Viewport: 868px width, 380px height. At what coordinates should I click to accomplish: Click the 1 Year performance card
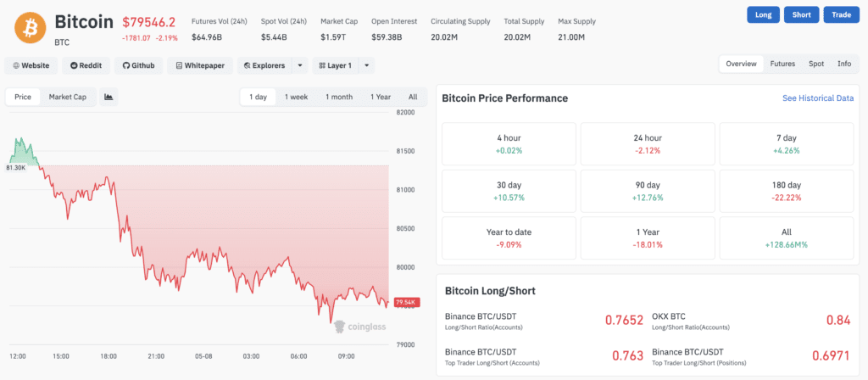(648, 238)
